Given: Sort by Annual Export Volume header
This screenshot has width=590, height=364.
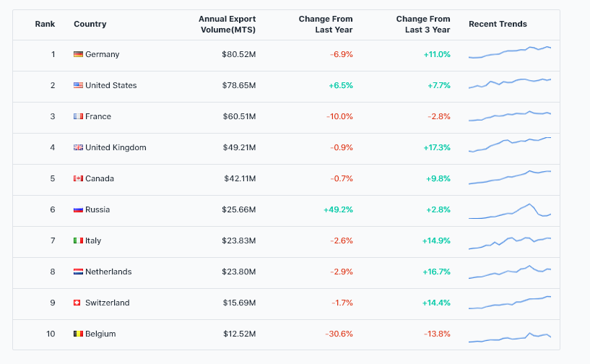Looking at the screenshot, I should (x=227, y=24).
